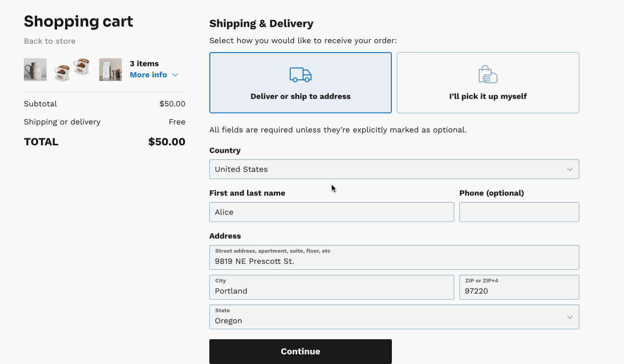
Task: Open the Country selection dropdown
Action: click(x=394, y=169)
